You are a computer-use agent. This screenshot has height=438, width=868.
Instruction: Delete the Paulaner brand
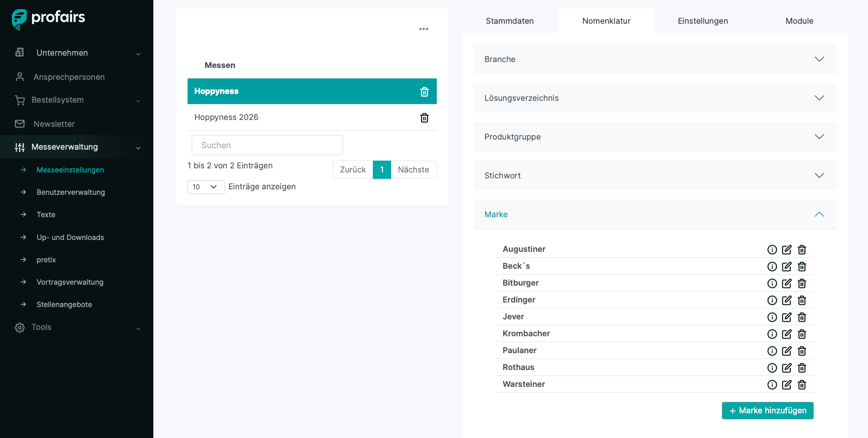tap(802, 351)
